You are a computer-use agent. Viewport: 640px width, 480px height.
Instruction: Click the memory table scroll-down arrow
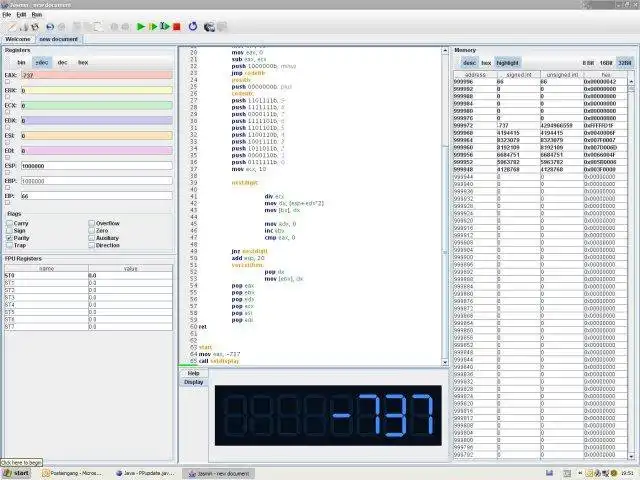click(631, 456)
